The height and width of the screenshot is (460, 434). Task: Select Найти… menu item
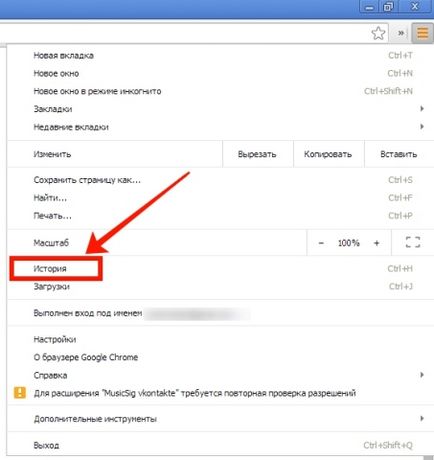click(220, 198)
